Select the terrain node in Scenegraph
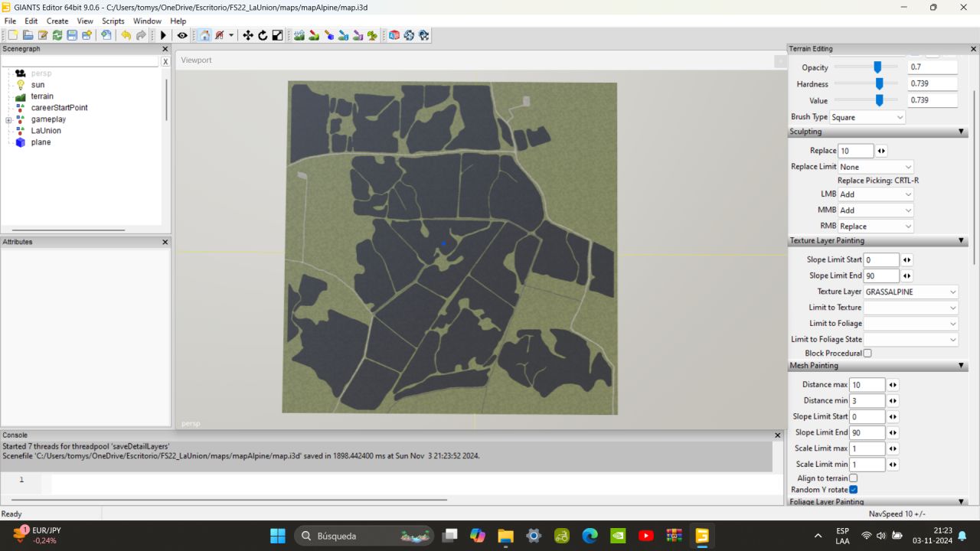This screenshot has height=551, width=980. pyautogui.click(x=42, y=96)
